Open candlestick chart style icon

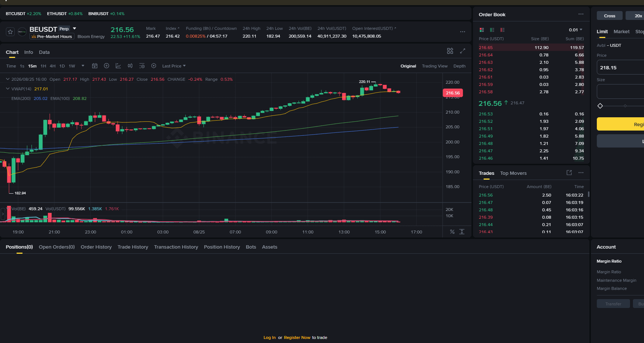tap(130, 66)
